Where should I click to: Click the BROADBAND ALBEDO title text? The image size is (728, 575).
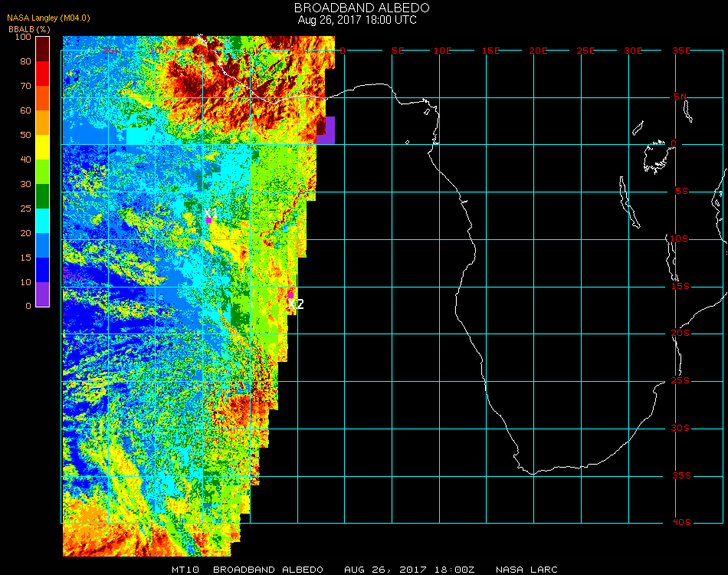coord(356,8)
